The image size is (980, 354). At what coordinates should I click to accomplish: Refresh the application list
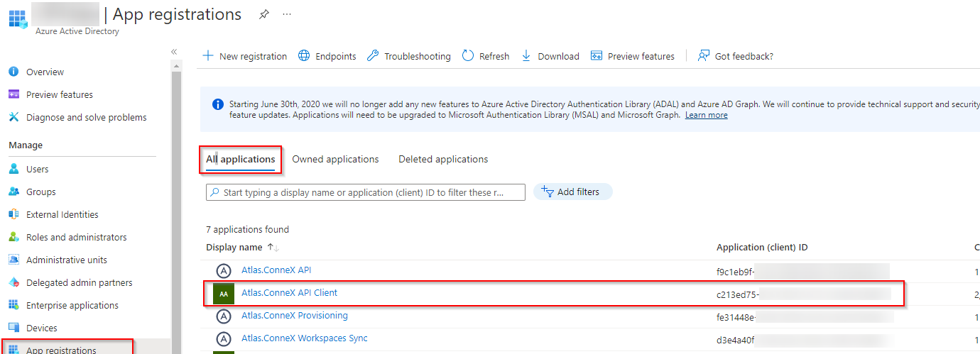486,56
